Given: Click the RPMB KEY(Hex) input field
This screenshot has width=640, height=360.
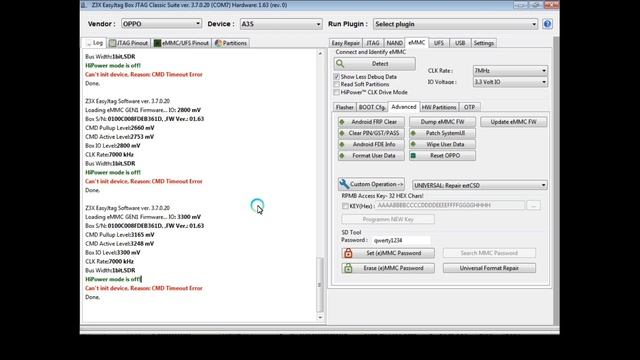Looking at the screenshot, I should tap(450, 205).
